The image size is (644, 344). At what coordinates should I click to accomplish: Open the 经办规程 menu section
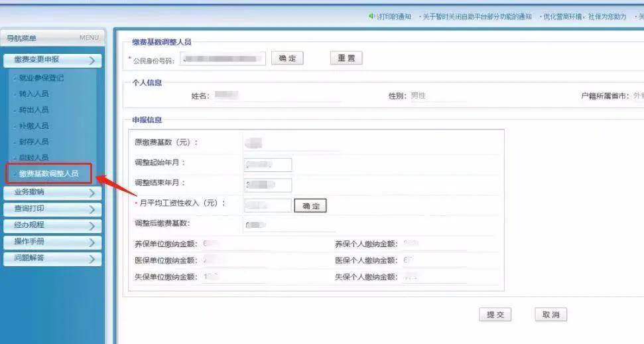[52, 226]
